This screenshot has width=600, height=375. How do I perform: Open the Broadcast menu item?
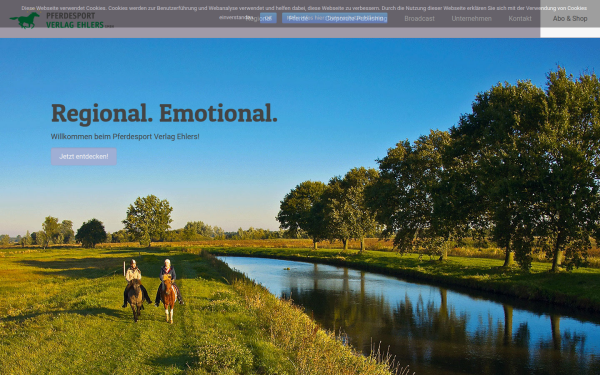point(419,19)
